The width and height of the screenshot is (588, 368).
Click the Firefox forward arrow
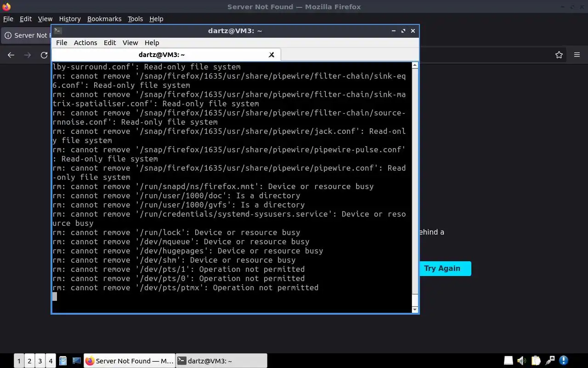click(28, 55)
